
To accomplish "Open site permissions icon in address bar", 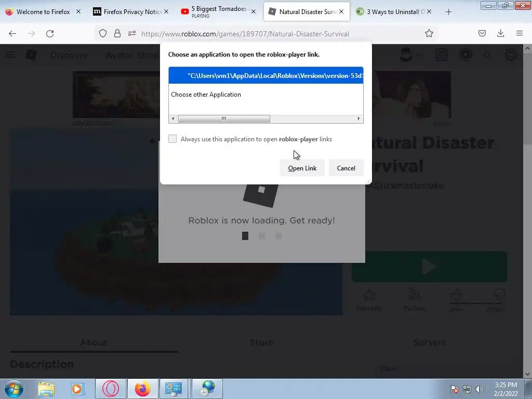I will click(x=132, y=33).
